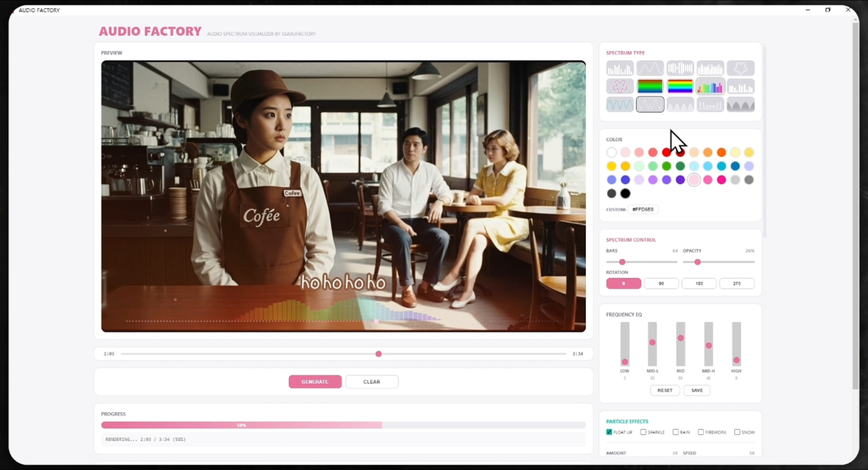The height and width of the screenshot is (470, 868).
Task: Pick the black color swatch
Action: click(625, 194)
